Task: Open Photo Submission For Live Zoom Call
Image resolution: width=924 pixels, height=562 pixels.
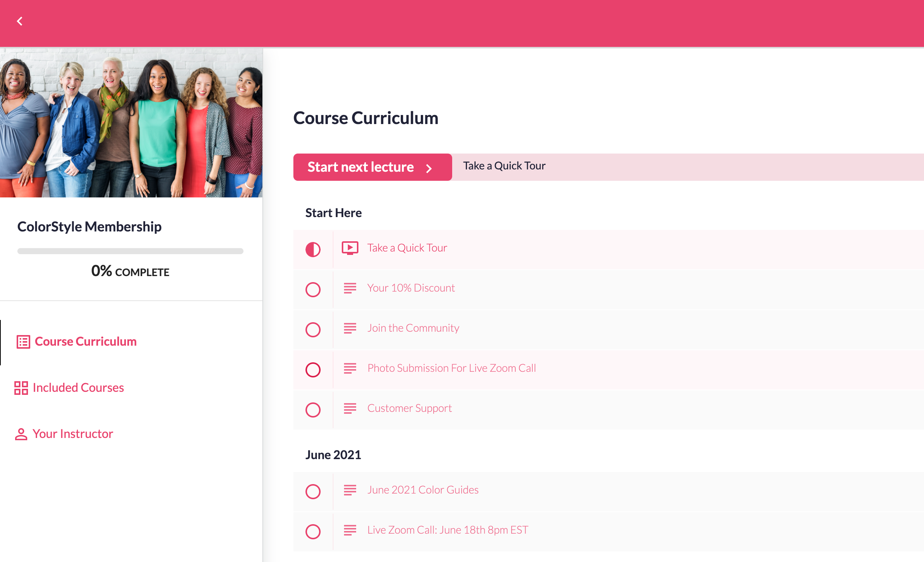Action: point(451,368)
